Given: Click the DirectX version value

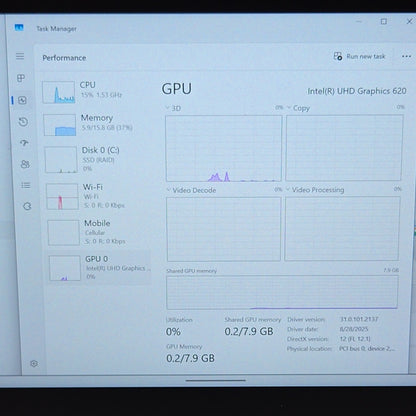Looking at the screenshot, I should pyautogui.click(x=355, y=339).
